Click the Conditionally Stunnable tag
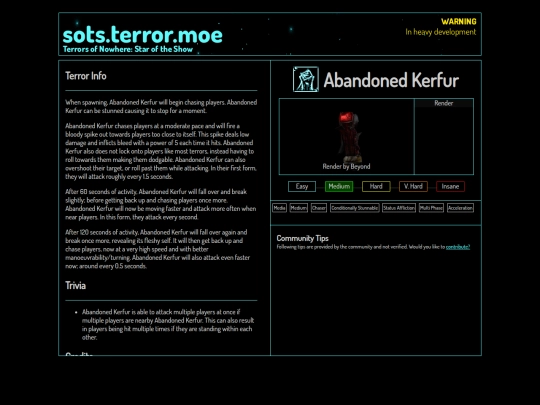 coord(355,208)
